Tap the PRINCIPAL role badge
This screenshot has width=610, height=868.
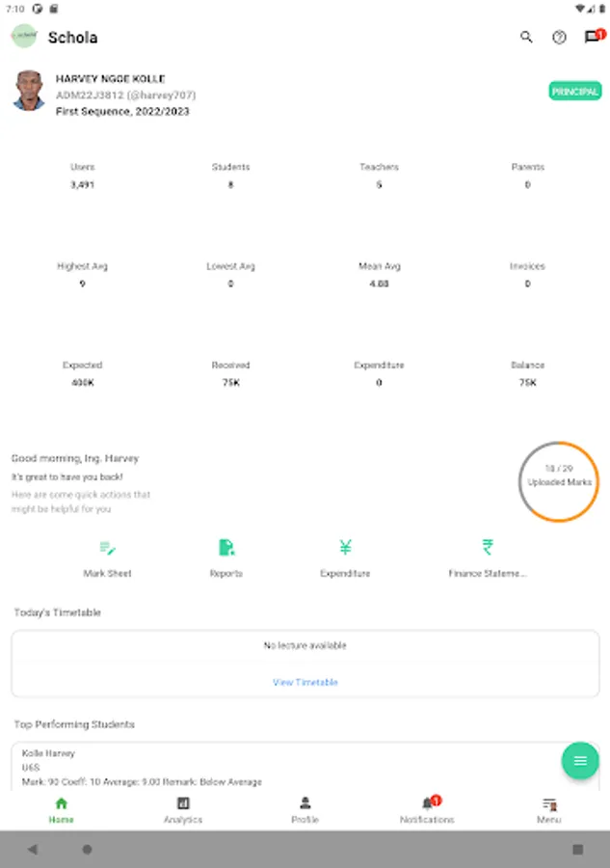pos(575,92)
